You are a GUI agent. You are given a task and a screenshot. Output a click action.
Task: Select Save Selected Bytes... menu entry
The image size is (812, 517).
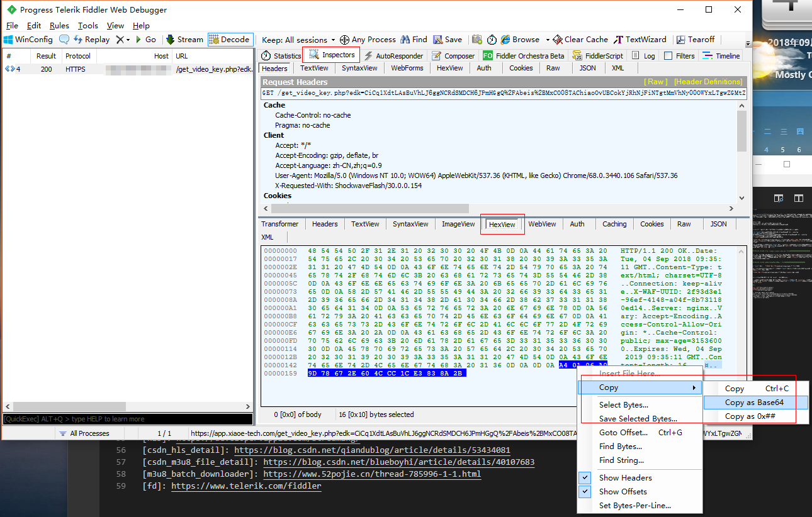pyautogui.click(x=640, y=419)
